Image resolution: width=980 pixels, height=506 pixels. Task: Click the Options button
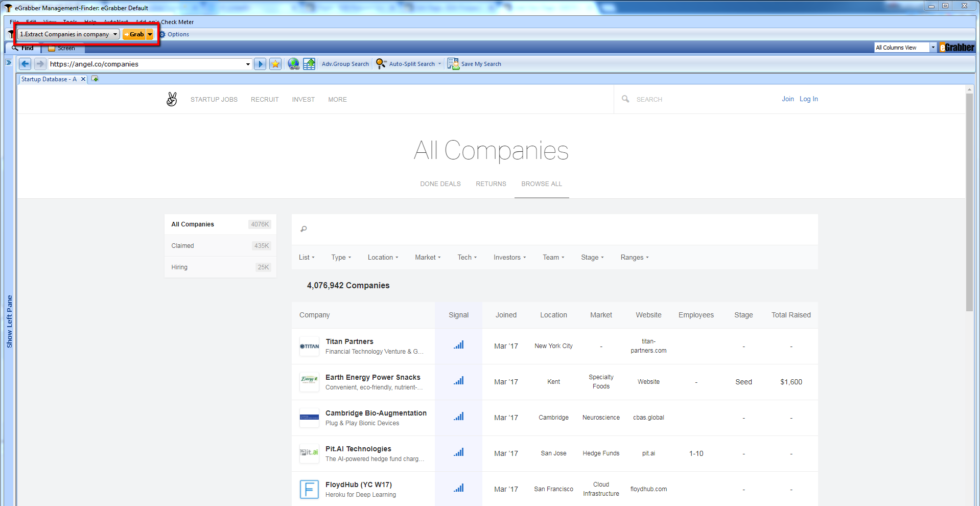[x=174, y=34]
